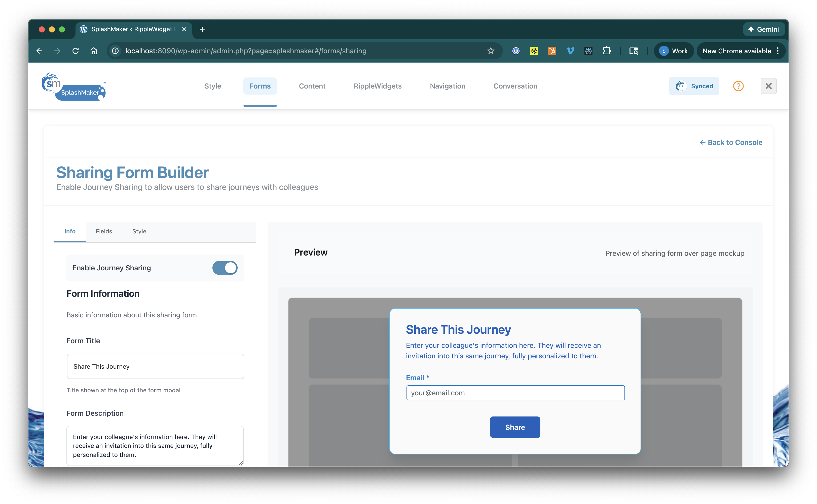Viewport: 817px width, 504px height.
Task: Click the HubSpot extension icon
Action: coord(552,51)
